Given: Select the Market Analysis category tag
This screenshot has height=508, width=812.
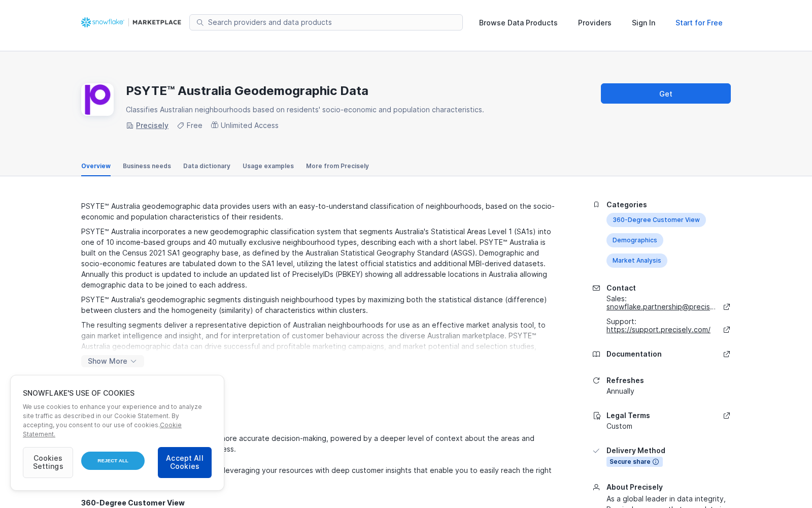Looking at the screenshot, I should (x=637, y=261).
